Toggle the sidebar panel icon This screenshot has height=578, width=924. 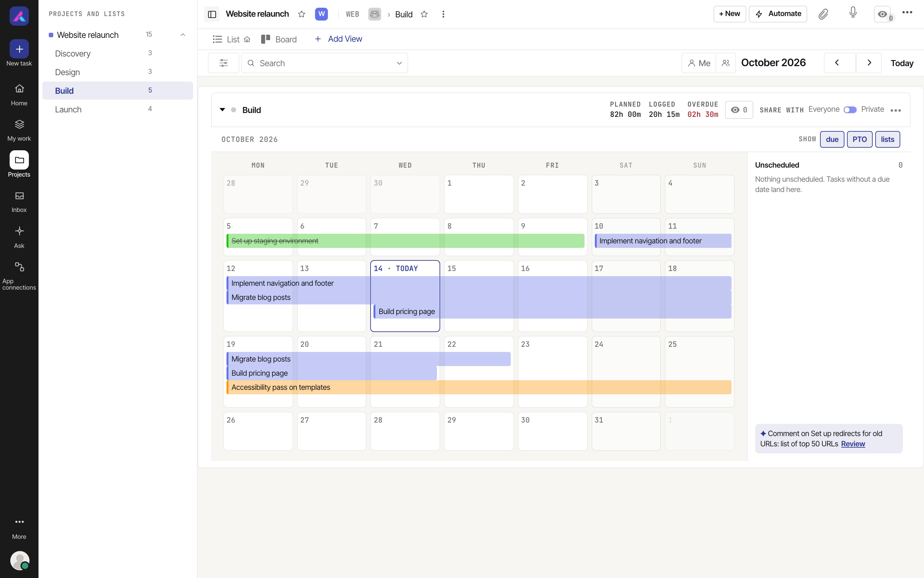coord(212,14)
